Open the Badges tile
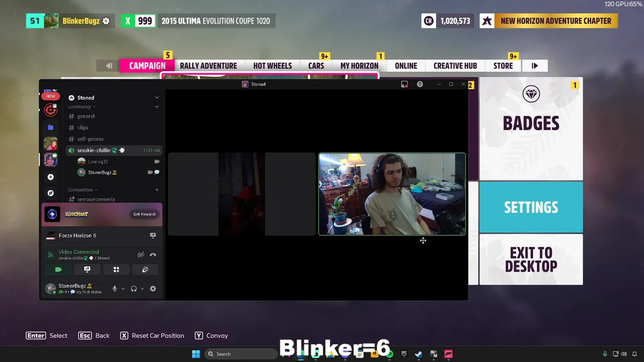 tap(531, 129)
